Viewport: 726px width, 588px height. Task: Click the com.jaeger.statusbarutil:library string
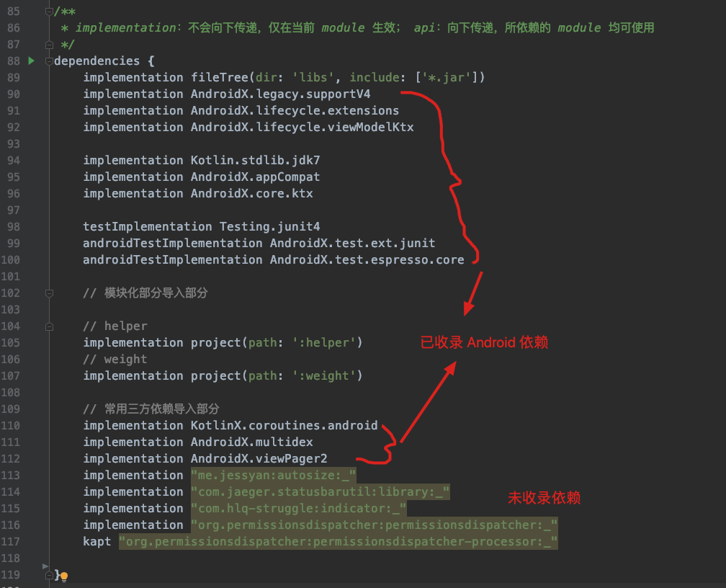320,492
